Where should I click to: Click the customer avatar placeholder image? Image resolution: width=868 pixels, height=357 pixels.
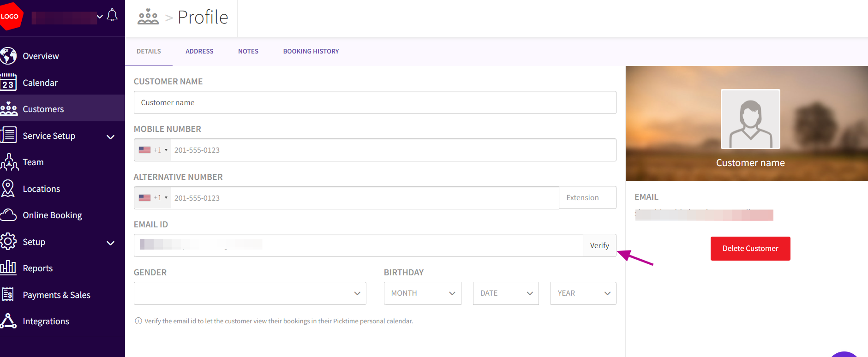[750, 119]
